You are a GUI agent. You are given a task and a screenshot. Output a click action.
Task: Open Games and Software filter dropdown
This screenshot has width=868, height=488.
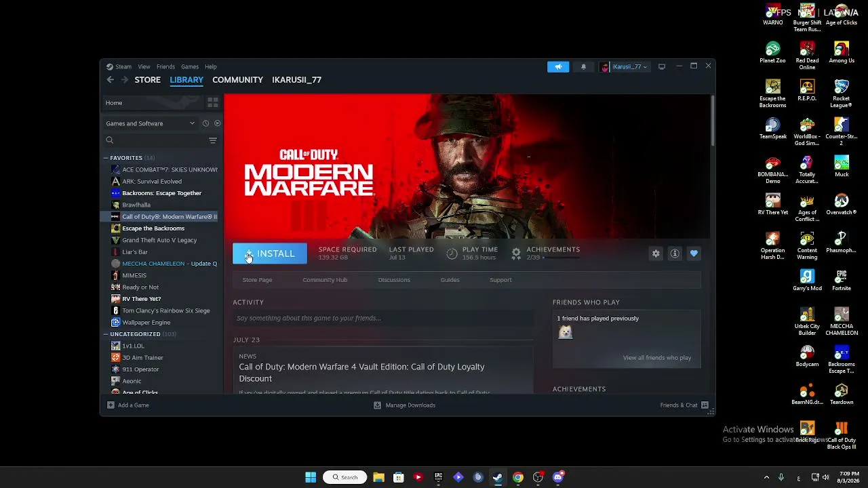(150, 123)
